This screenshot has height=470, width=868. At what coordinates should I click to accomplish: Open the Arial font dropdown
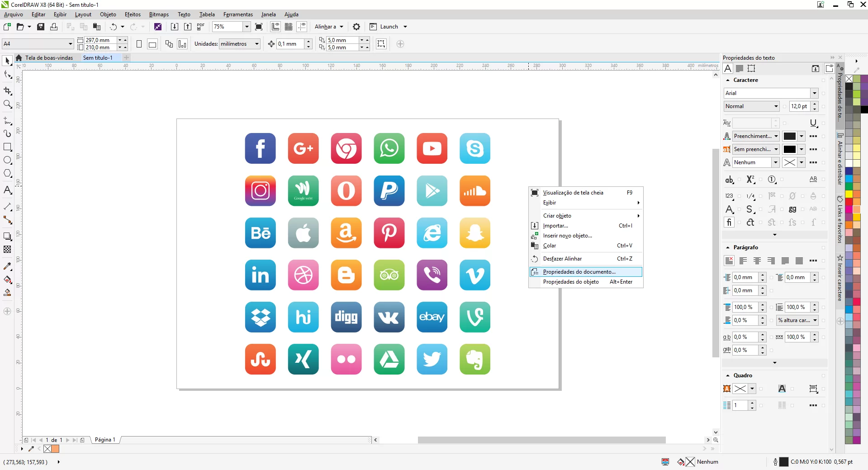pyautogui.click(x=815, y=93)
